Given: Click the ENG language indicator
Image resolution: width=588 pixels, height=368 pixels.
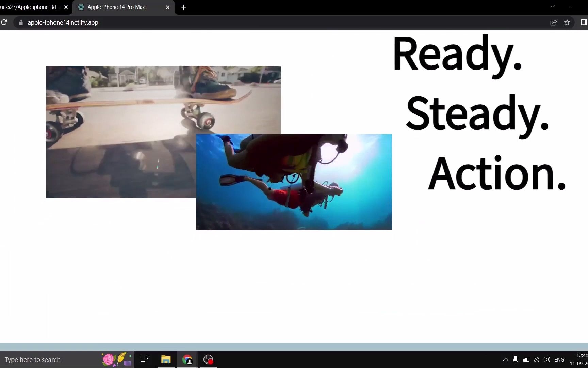Looking at the screenshot, I should click(x=559, y=359).
